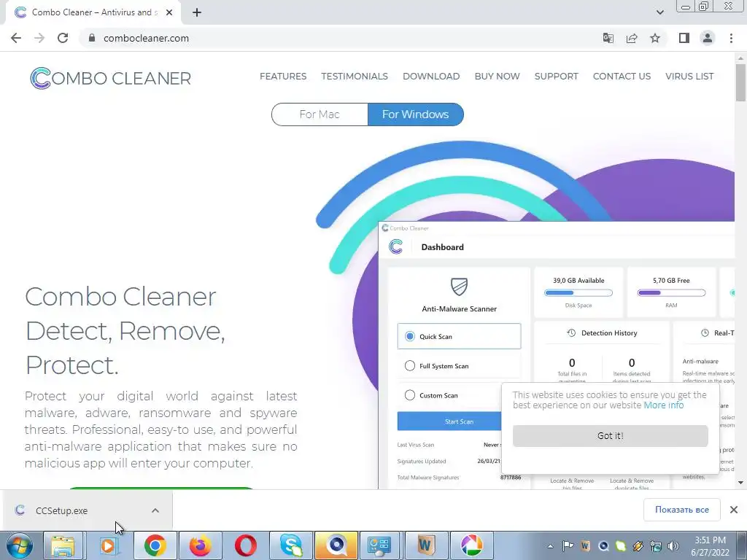Open Picasa from the taskbar
The image size is (747, 560).
[472, 545]
